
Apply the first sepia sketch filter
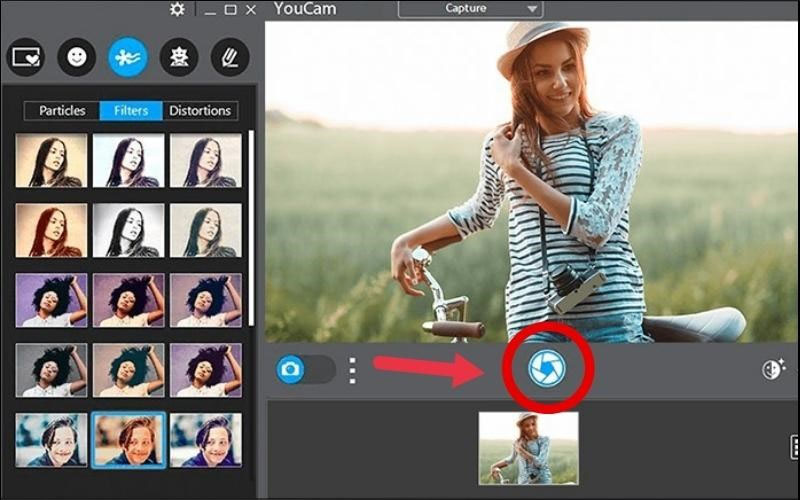[51, 161]
